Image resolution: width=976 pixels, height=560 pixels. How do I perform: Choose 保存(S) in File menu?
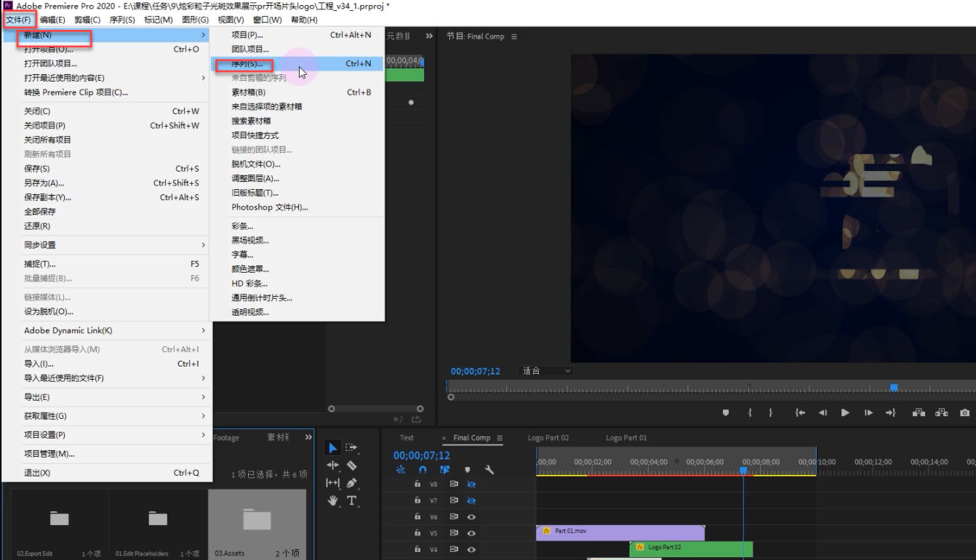click(x=107, y=169)
